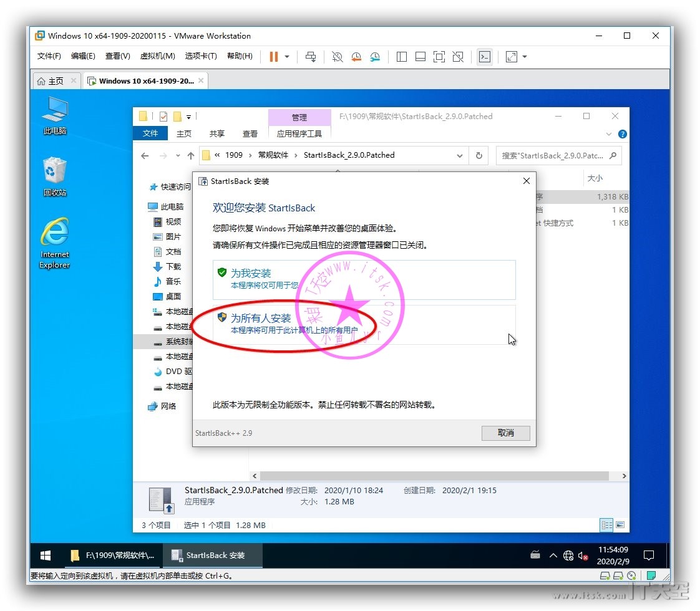This screenshot has width=700, height=611.
Task: Switch Explorer to details view icon
Action: pyautogui.click(x=607, y=525)
